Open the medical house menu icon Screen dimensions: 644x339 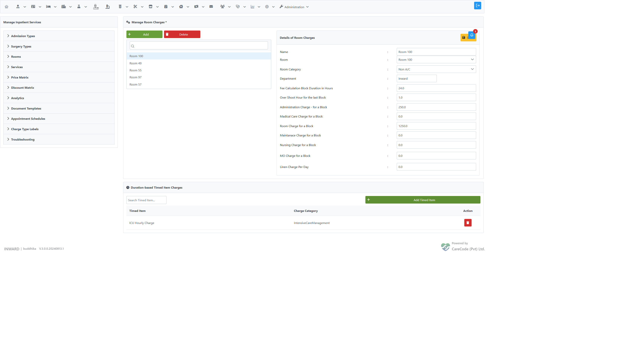(181, 7)
